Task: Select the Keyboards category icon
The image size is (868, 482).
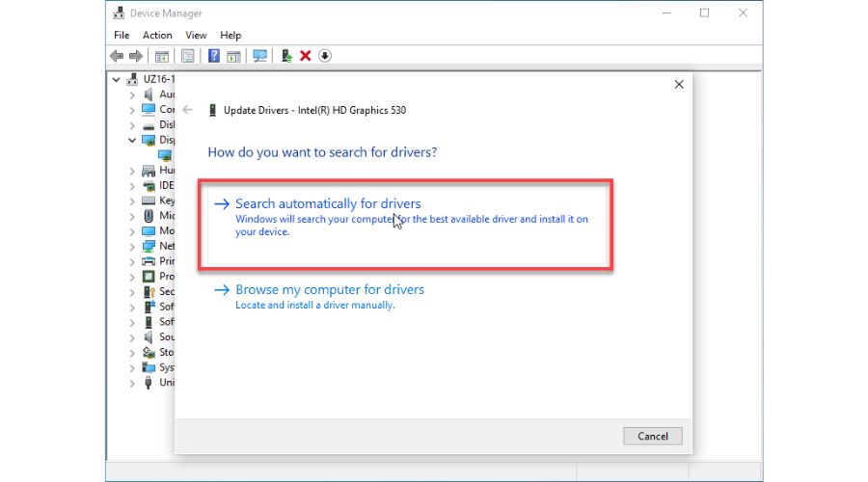Action: point(149,201)
